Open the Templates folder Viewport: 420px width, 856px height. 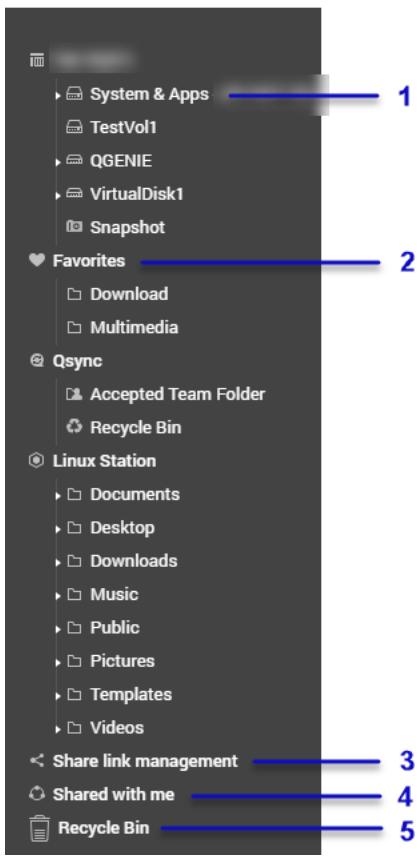point(131,694)
